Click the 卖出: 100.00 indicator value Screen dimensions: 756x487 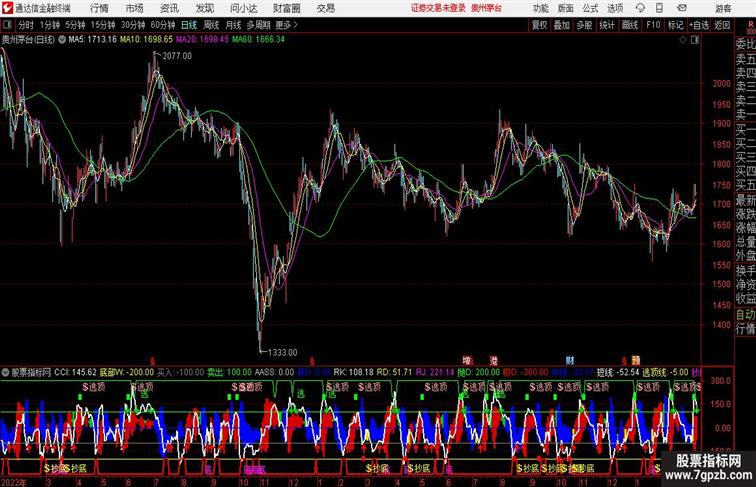tap(230, 372)
